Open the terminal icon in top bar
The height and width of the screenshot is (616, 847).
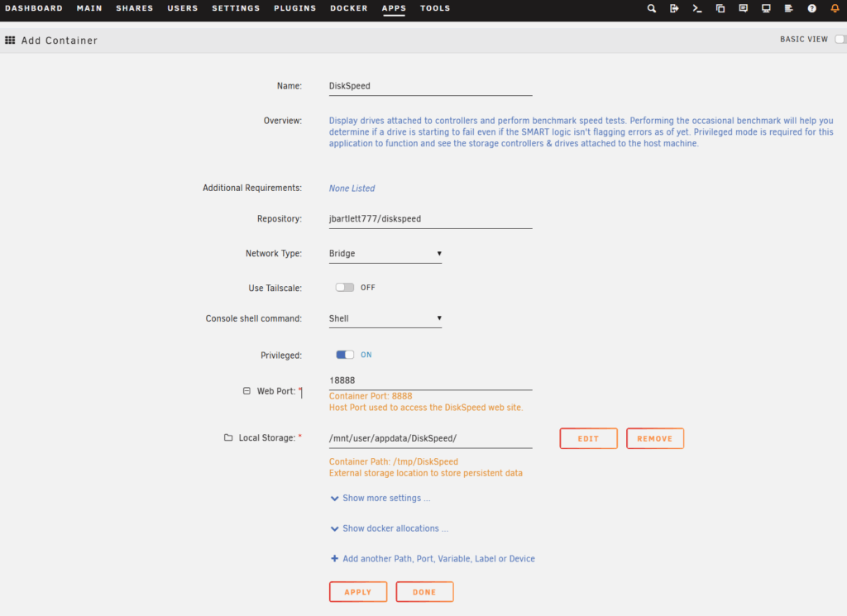tap(697, 8)
